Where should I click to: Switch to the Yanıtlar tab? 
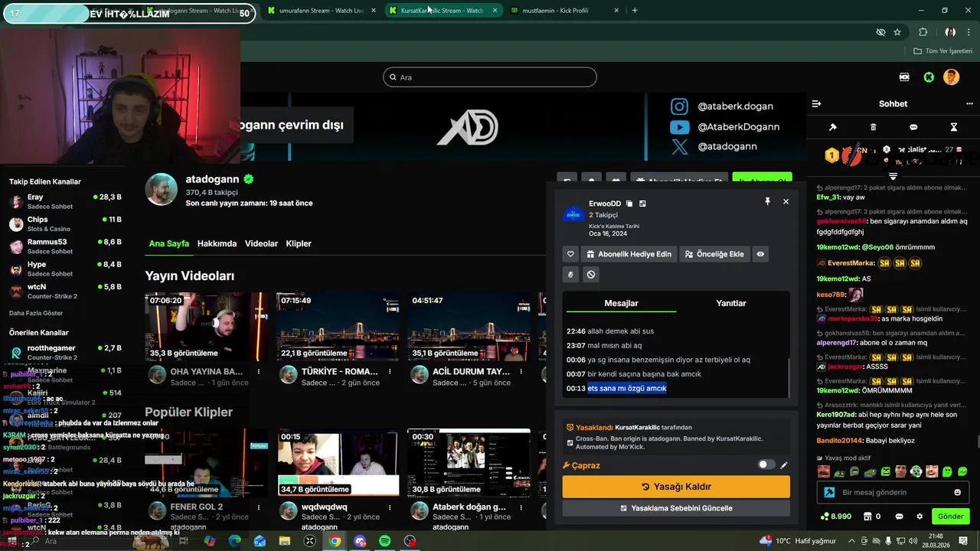tap(731, 303)
